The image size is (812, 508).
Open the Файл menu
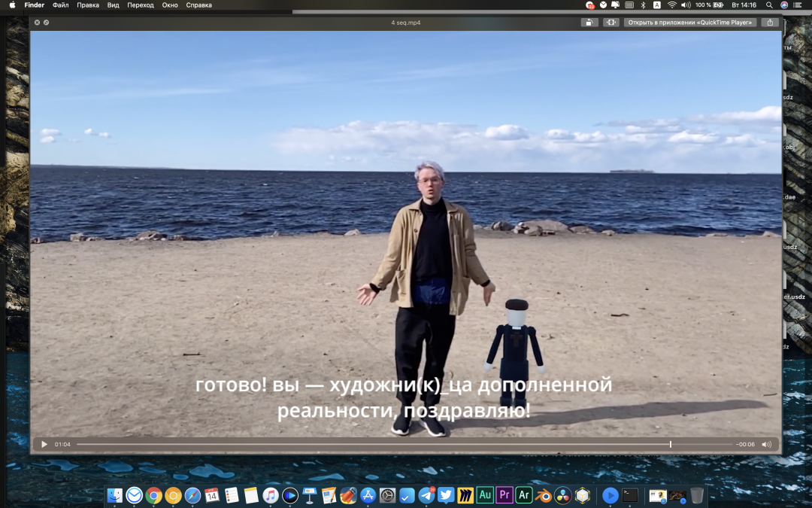(x=60, y=5)
